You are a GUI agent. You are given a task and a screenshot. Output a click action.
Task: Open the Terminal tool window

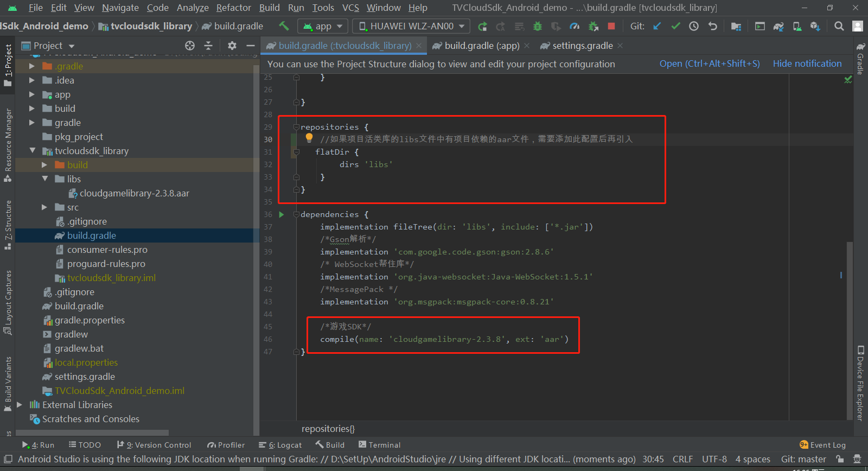(379, 445)
